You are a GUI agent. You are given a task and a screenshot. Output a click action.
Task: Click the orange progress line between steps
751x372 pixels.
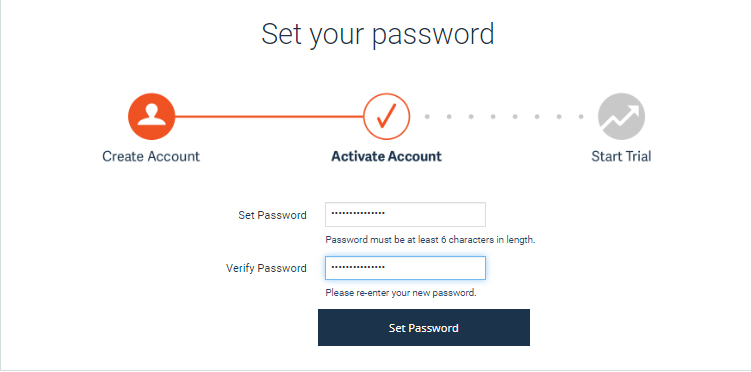click(269, 116)
